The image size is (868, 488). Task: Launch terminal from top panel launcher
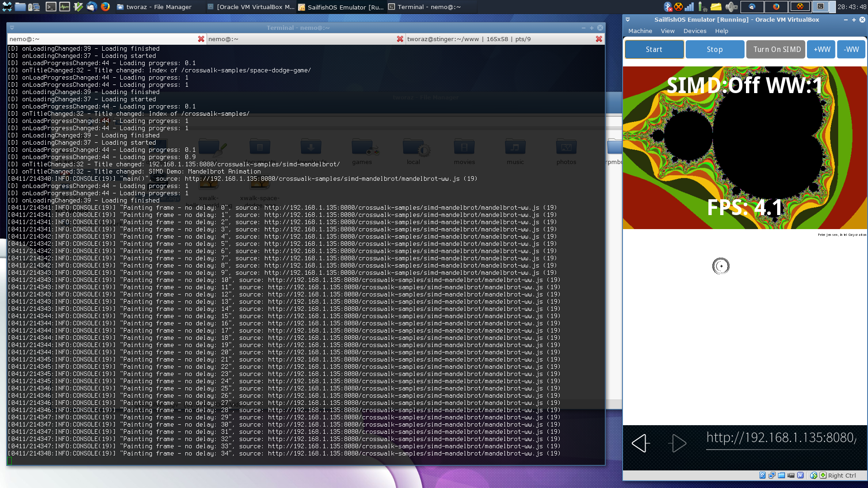51,7
